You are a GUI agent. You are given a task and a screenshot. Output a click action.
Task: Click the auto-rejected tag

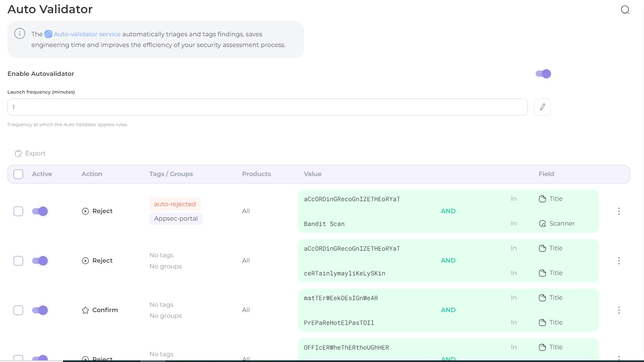pos(175,204)
